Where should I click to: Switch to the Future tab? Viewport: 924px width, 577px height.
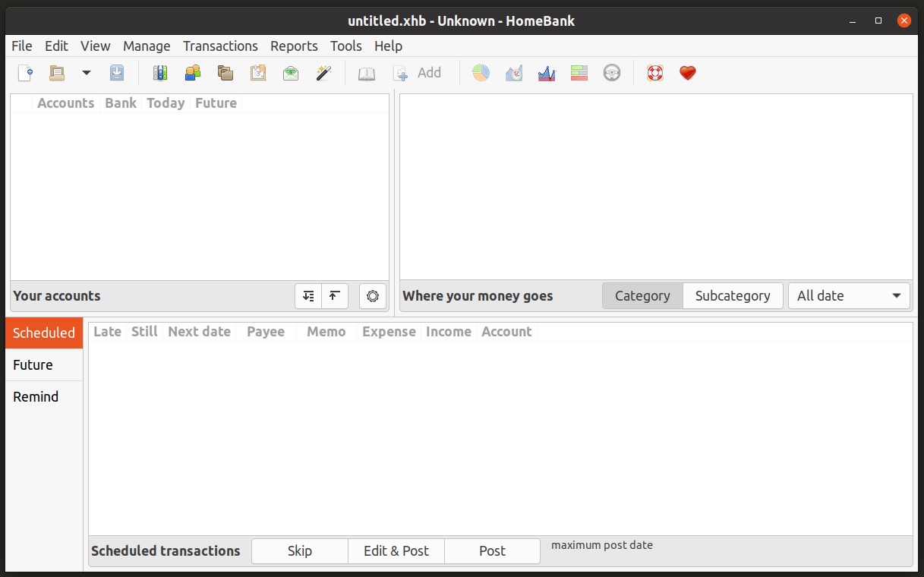coord(33,365)
